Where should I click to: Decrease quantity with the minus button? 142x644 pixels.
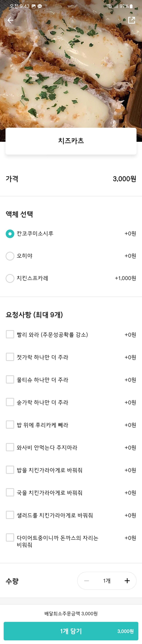coord(87,581)
